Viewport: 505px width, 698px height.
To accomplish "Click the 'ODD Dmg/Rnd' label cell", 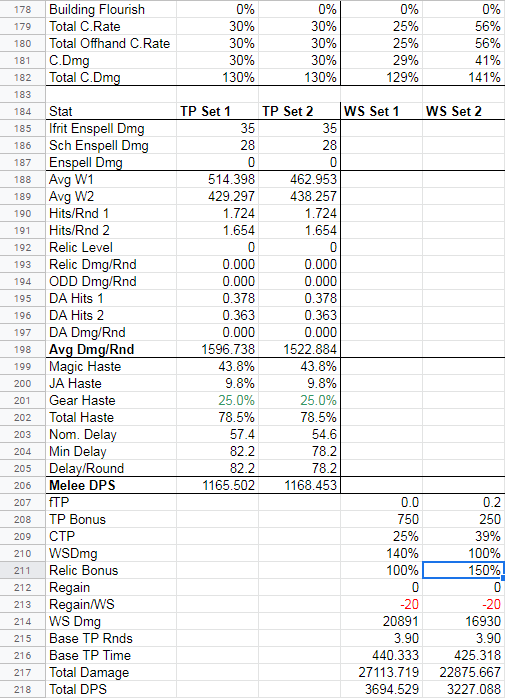I will [x=111, y=281].
